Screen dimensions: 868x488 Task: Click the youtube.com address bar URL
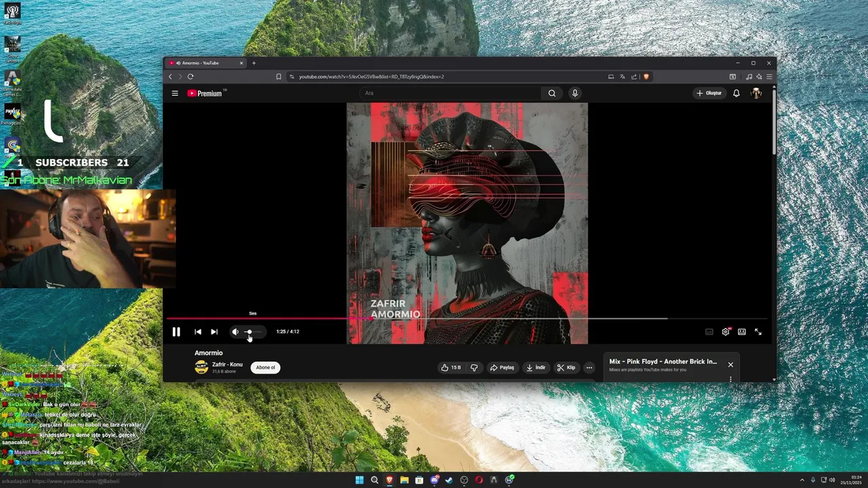click(x=372, y=77)
